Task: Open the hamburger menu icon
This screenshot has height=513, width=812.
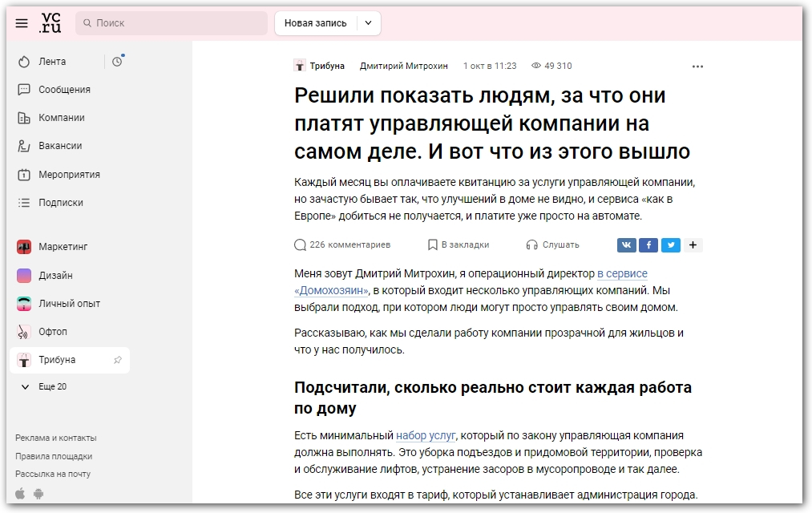Action: 21,23
